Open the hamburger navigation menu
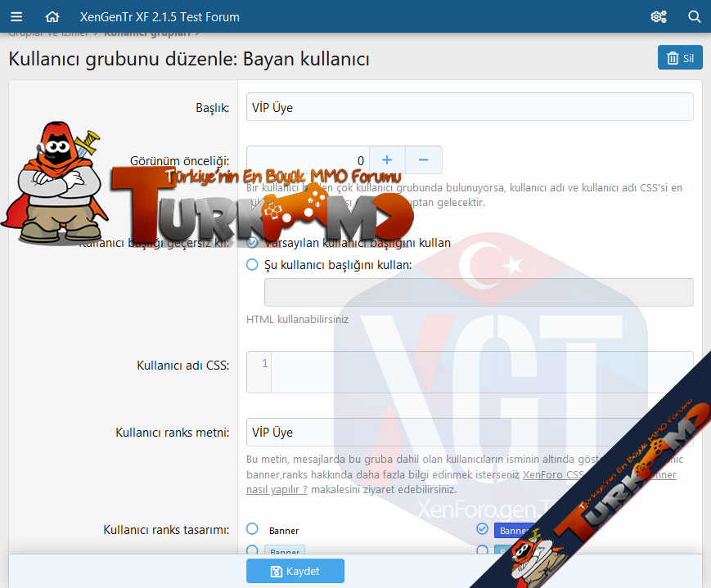 [16, 17]
